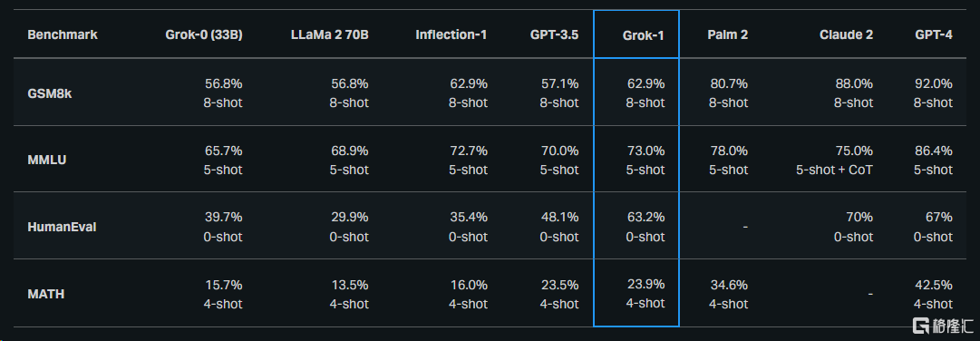Viewport: 980px width, 341px height.
Task: Click the LLaMa 2 70B header
Action: coord(331,35)
